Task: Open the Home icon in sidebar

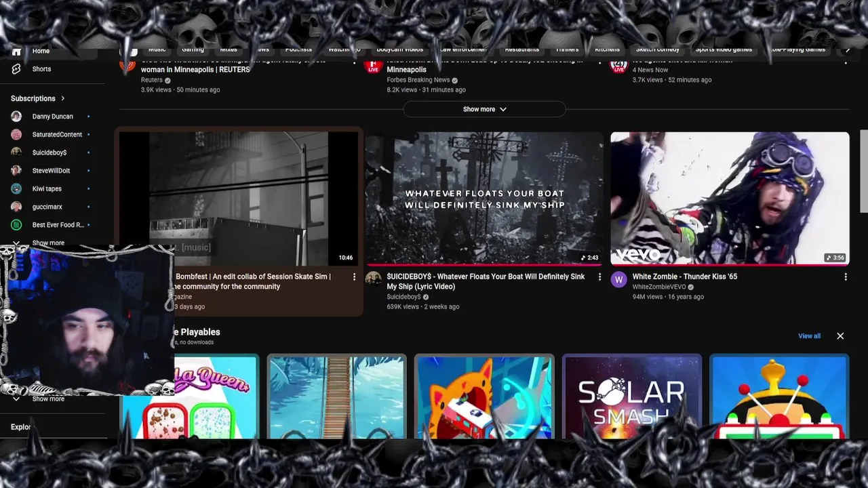Action: [x=16, y=52]
